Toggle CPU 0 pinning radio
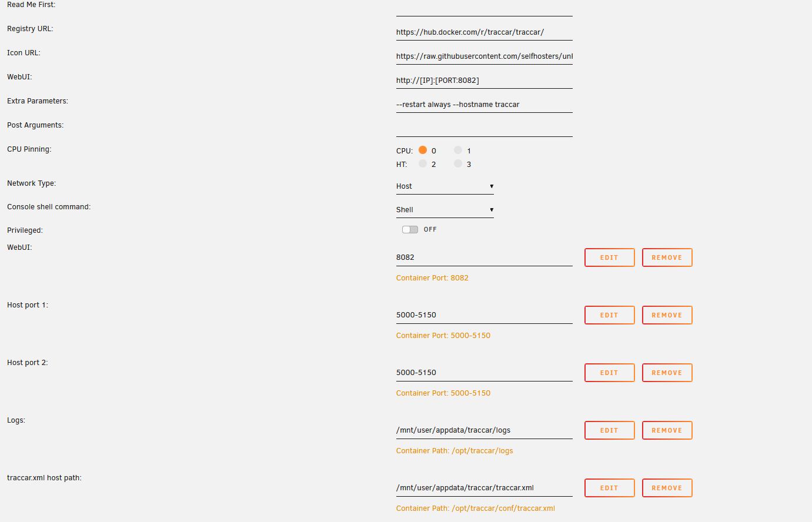 (x=423, y=150)
